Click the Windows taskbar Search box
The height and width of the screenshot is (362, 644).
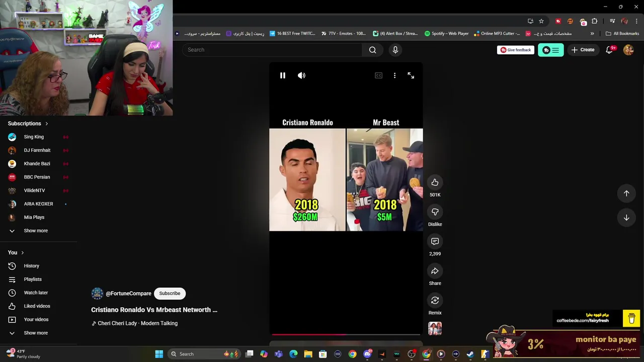point(204,354)
